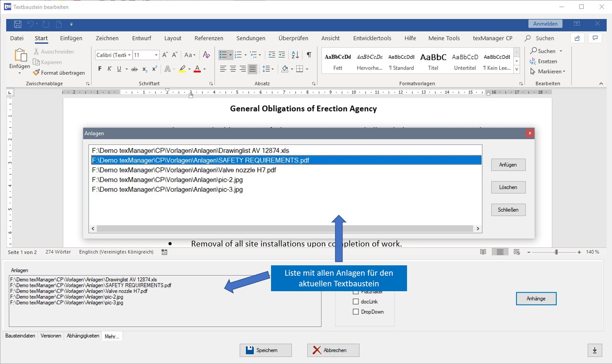612x364 pixels.
Task: Align text left icon
Action: pyautogui.click(x=223, y=69)
